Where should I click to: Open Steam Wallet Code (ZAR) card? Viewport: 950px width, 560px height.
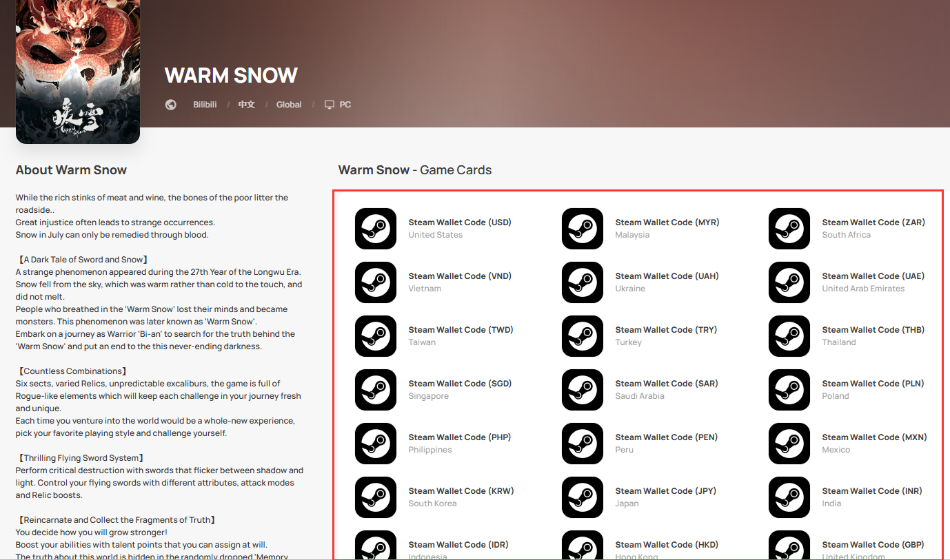pyautogui.click(x=873, y=222)
